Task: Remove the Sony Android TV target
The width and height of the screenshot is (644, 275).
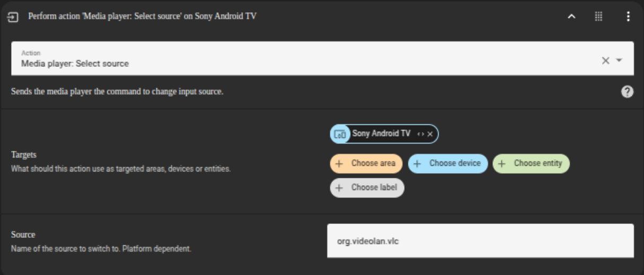Action: coord(430,134)
